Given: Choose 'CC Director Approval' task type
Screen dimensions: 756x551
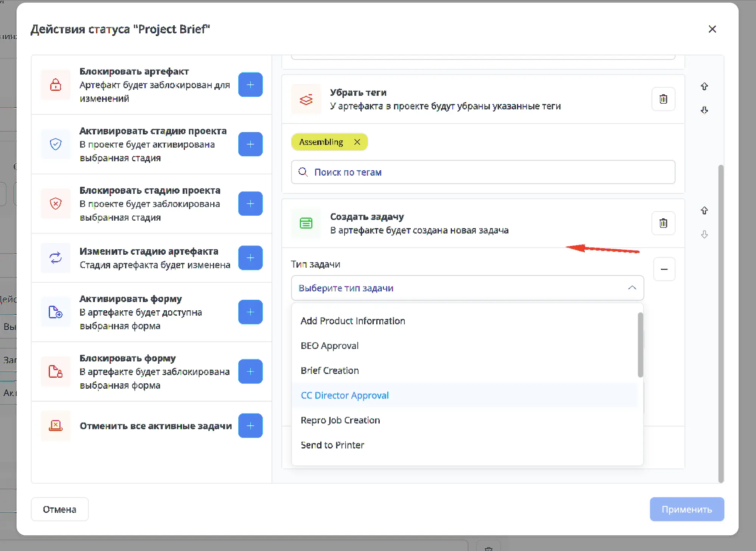Looking at the screenshot, I should (345, 395).
